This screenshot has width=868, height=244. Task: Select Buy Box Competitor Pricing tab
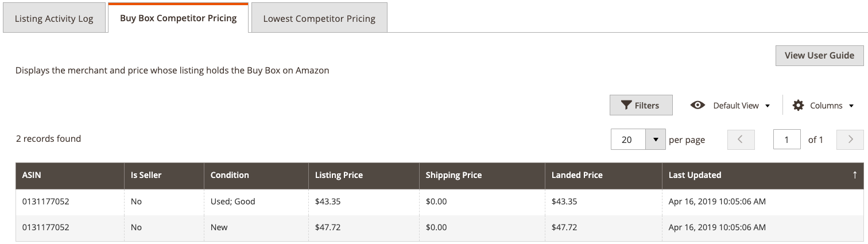[x=179, y=18]
